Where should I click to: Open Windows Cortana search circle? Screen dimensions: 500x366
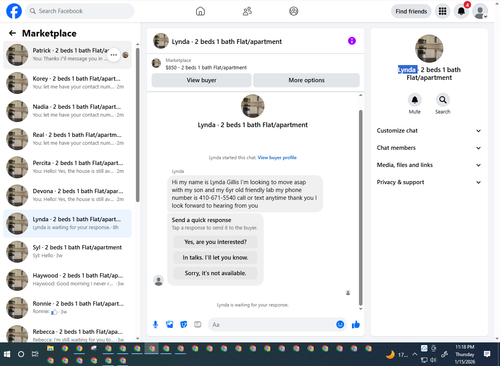21,354
